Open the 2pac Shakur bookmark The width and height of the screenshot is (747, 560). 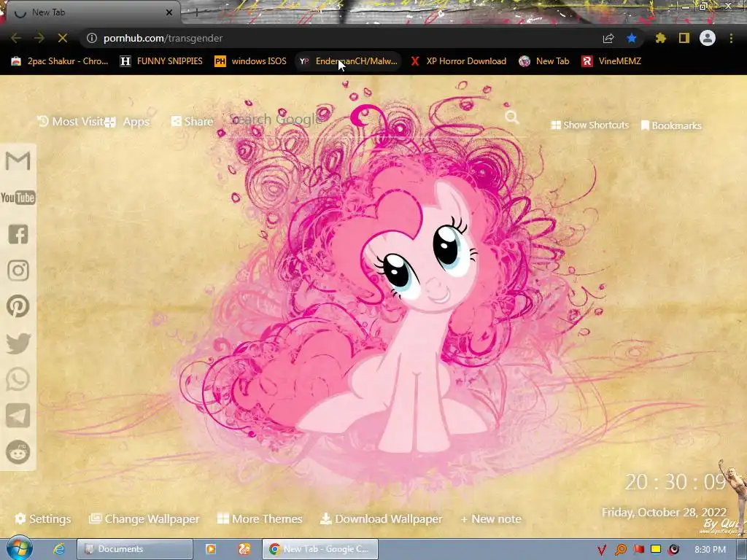coord(60,61)
